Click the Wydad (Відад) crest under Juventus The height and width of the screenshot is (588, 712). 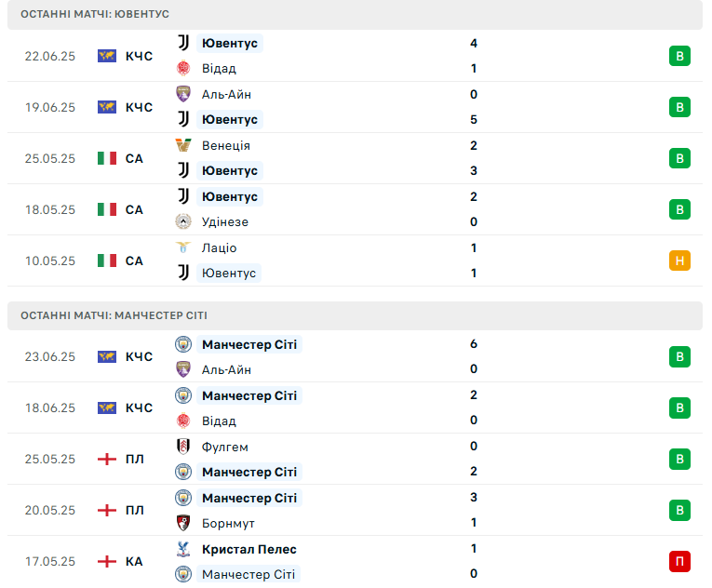[183, 68]
